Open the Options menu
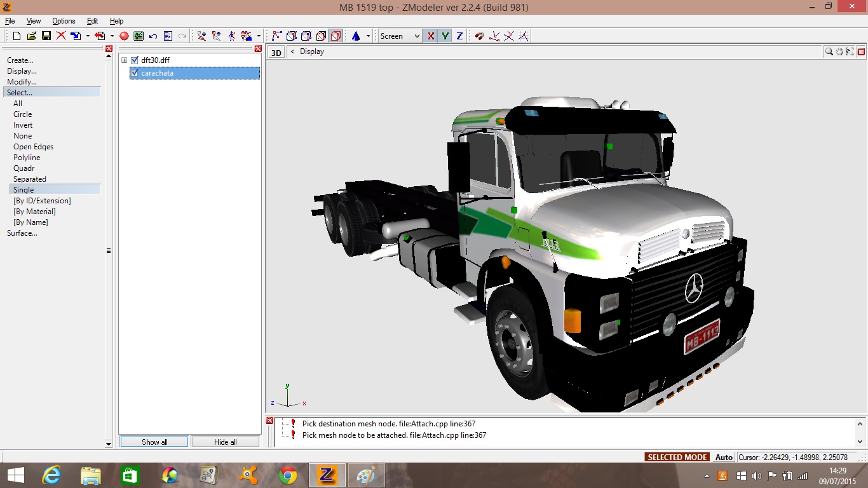868x488 pixels. (x=64, y=21)
